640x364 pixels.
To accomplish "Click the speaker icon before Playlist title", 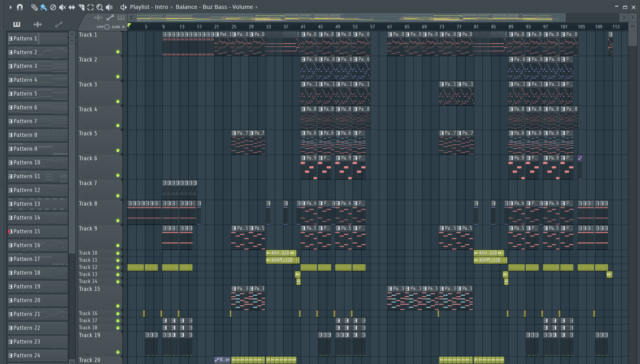I will (124, 7).
